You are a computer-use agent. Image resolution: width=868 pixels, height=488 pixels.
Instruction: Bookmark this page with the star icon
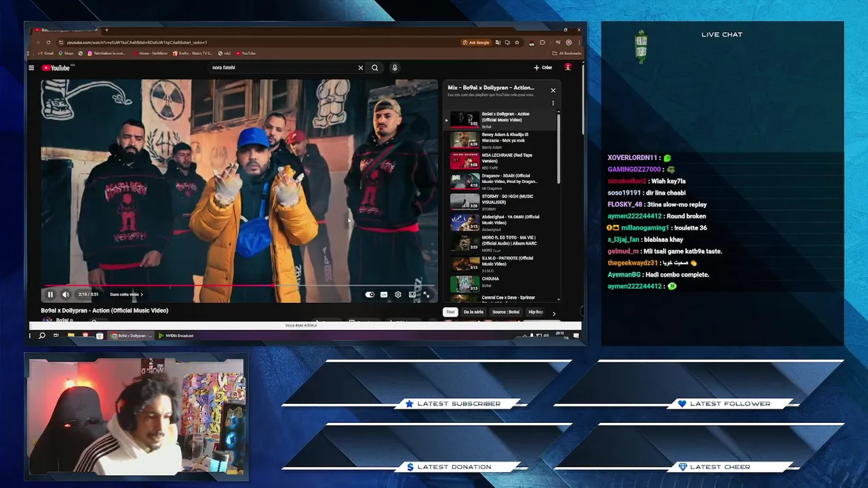(x=517, y=42)
